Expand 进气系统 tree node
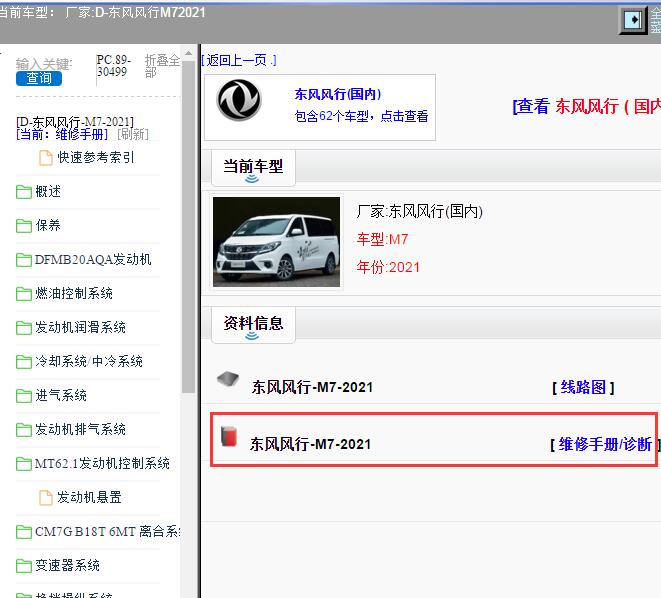Viewport: 661px width, 598px height. coord(61,395)
